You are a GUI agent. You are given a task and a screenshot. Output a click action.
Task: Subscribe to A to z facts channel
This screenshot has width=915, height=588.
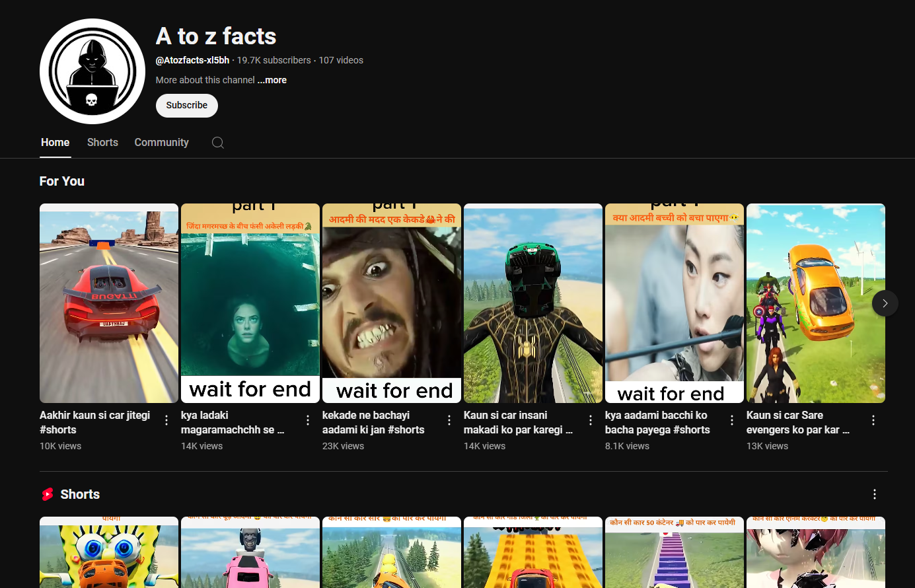tap(187, 106)
